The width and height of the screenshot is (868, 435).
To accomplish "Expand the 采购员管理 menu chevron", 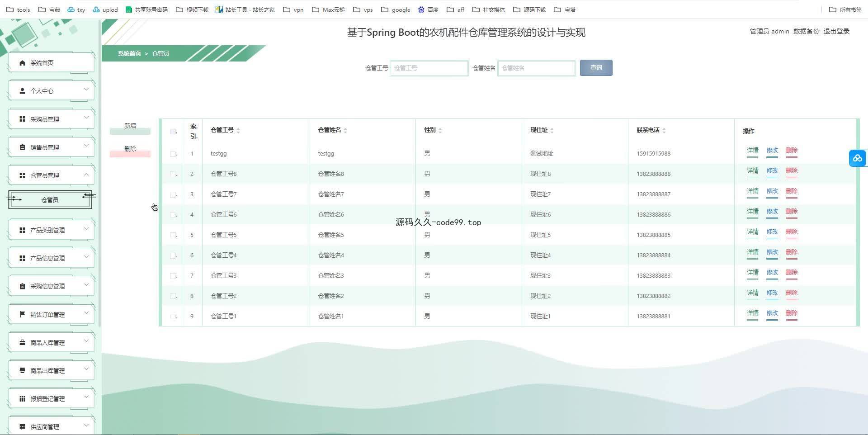I will [86, 118].
